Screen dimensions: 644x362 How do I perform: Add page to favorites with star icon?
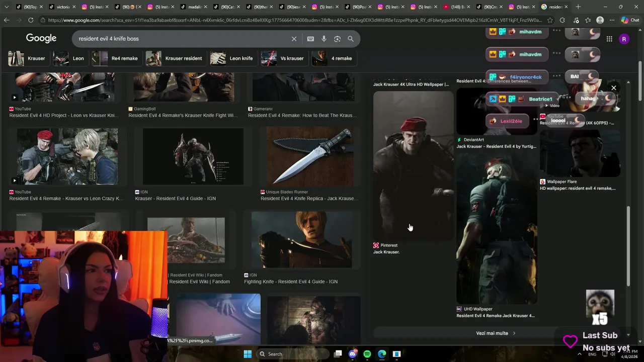(x=549, y=20)
